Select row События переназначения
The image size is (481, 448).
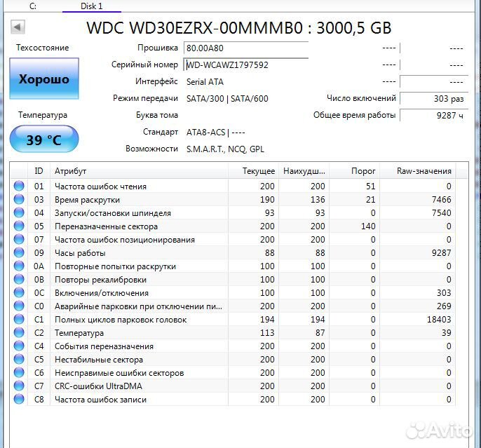233,346
